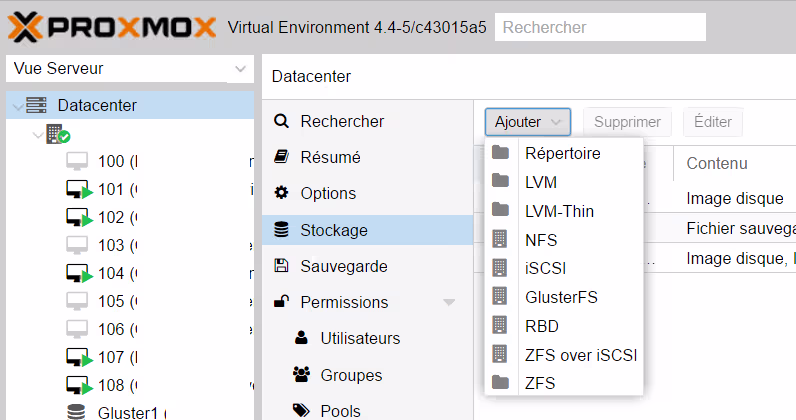796x420 pixels.
Task: Click the Proxmox logo
Action: tap(113, 28)
